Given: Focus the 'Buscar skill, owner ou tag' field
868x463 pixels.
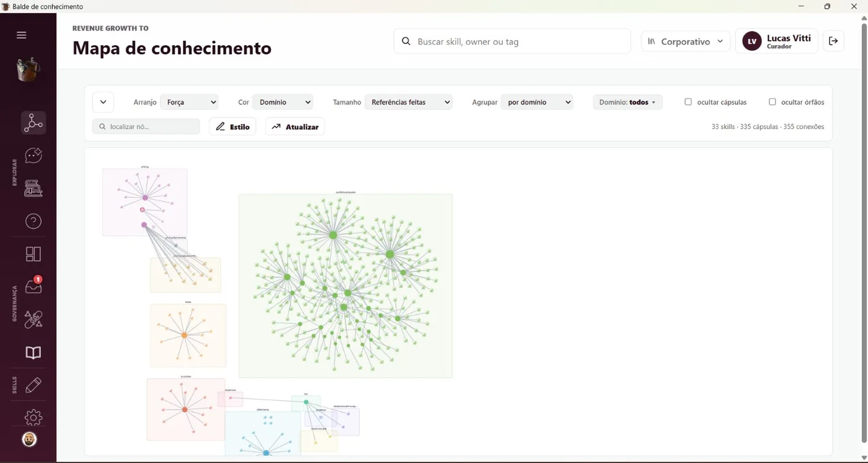Looking at the screenshot, I should click(x=512, y=42).
